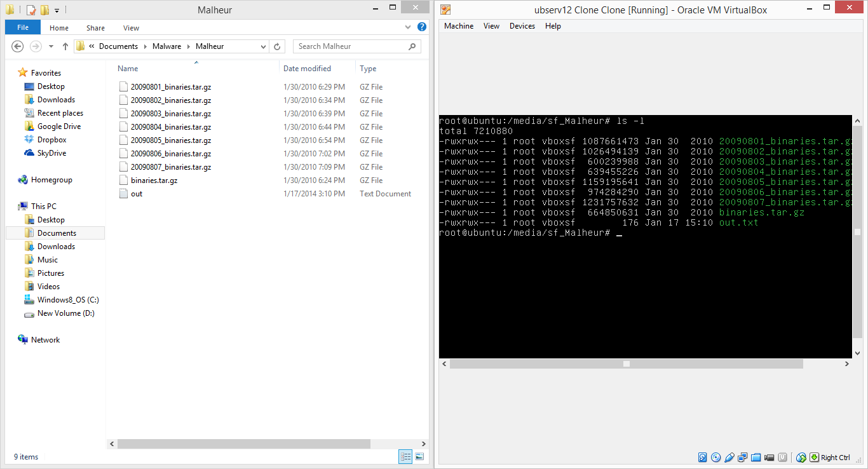Image resolution: width=868 pixels, height=469 pixels.
Task: Open the Explorer help question mark icon
Action: click(x=422, y=27)
